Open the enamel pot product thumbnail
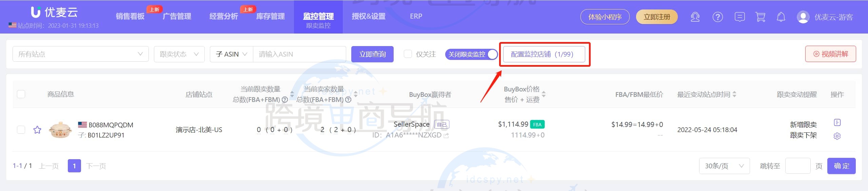This screenshot has width=868, height=191. coord(60,130)
